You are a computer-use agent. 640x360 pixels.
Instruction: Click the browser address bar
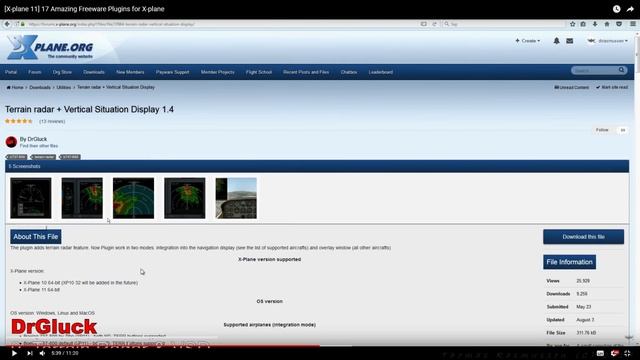220,24
